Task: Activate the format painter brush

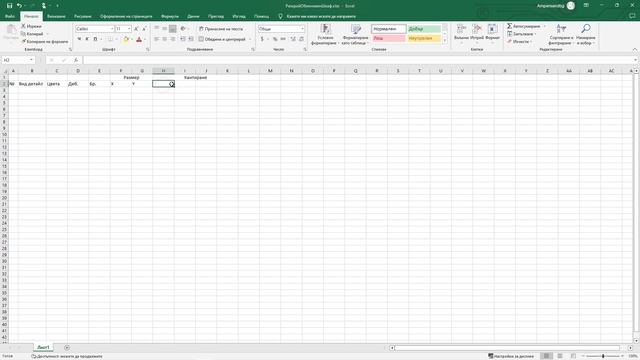Action: click(44, 42)
